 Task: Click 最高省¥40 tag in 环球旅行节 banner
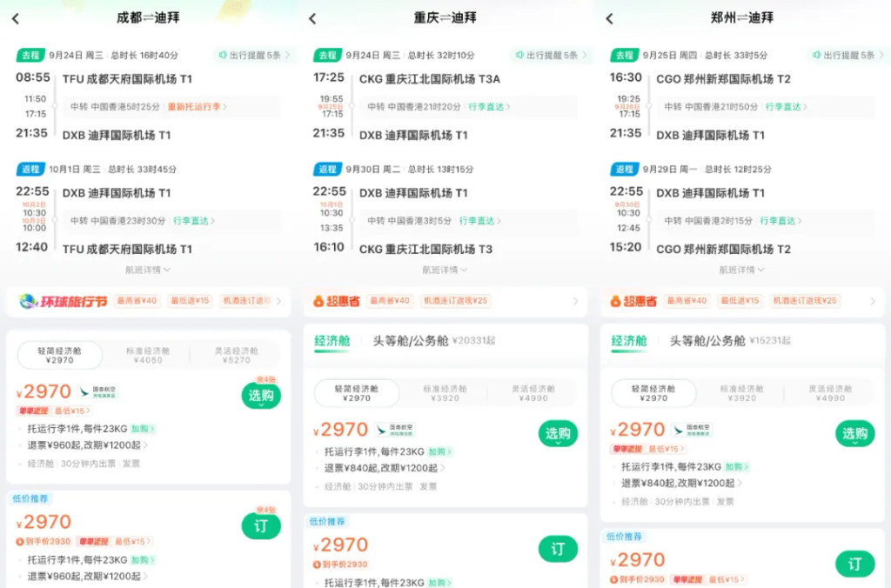coord(137,301)
